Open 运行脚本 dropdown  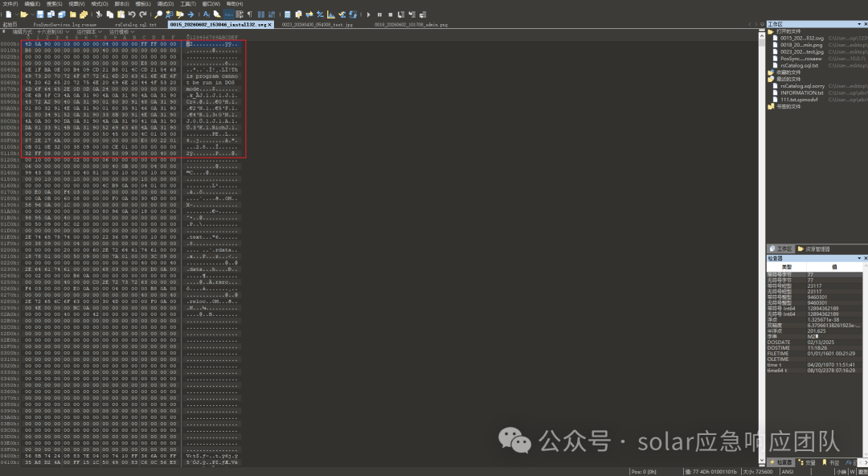click(x=89, y=32)
